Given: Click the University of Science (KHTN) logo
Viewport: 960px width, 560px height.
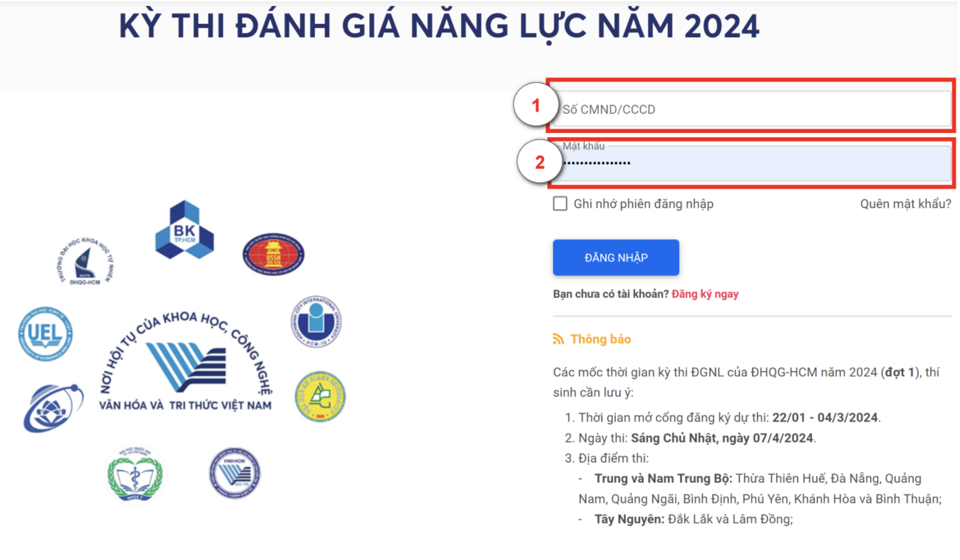Looking at the screenshot, I should [86, 262].
